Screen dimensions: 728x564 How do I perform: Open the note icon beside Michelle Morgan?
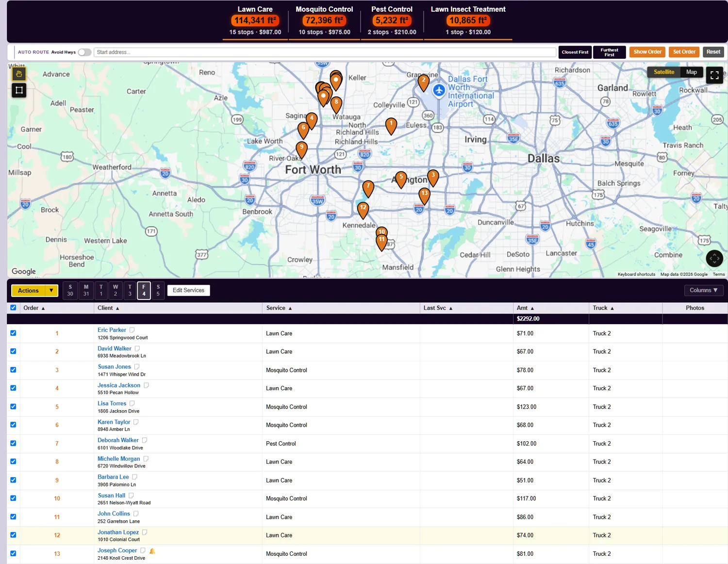[x=146, y=459]
